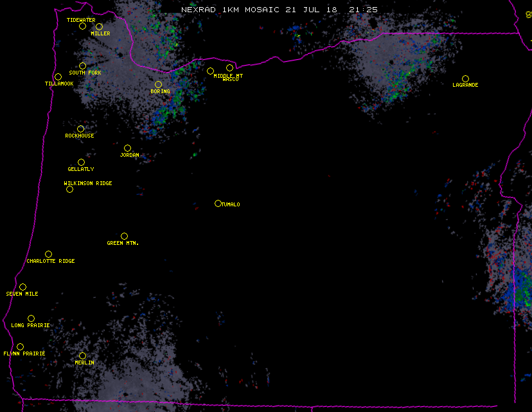Select the Miller station circle marker
Screen dimensions: 532x412
click(99, 27)
